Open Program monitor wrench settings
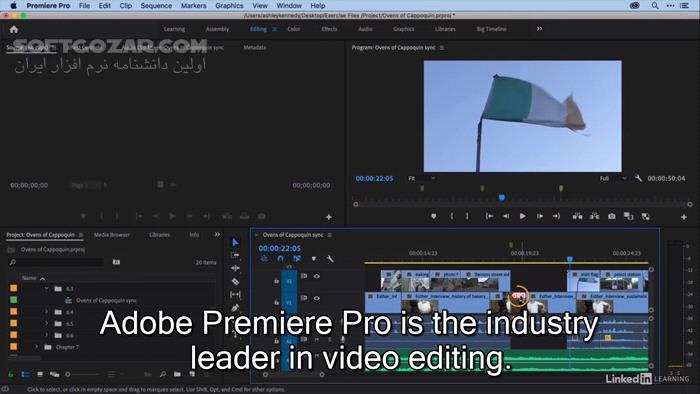The height and width of the screenshot is (394, 700). (x=638, y=178)
